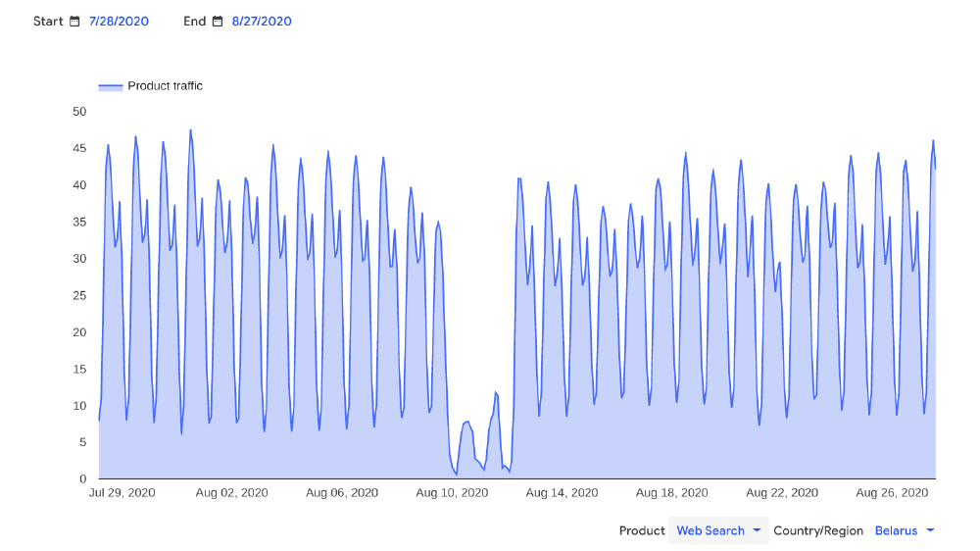Open the Belarus country selector
The image size is (980, 551).
coord(896,530)
